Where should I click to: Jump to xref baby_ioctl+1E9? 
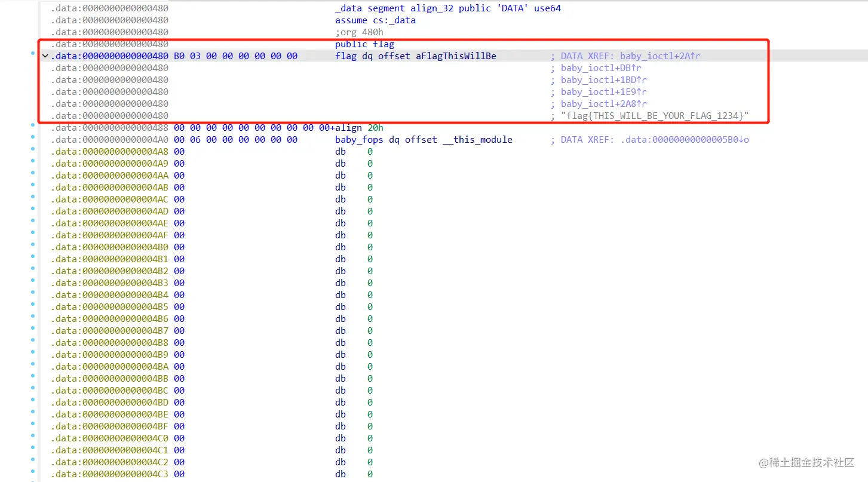[x=604, y=92]
